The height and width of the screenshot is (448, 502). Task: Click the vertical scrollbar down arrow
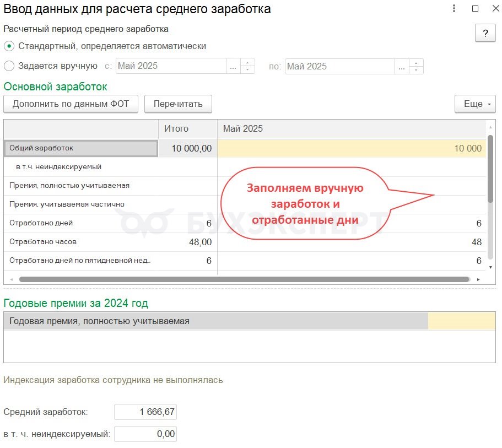point(490,267)
